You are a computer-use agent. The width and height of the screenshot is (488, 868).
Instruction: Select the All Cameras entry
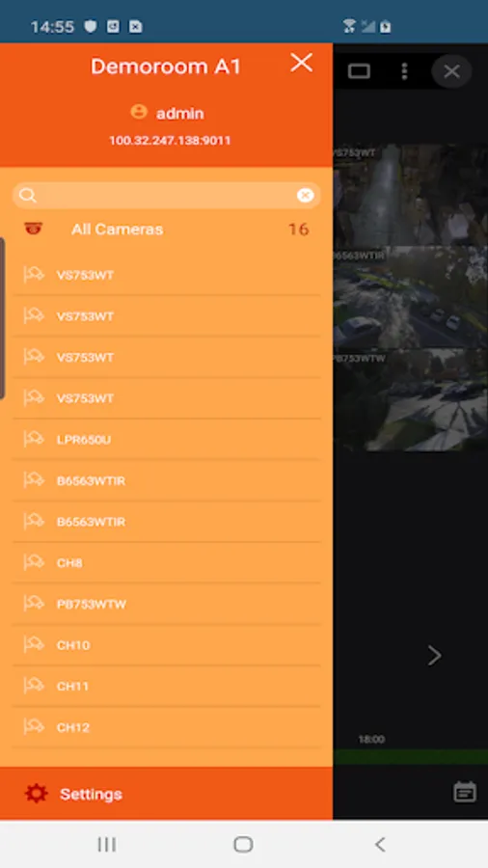coord(166,230)
